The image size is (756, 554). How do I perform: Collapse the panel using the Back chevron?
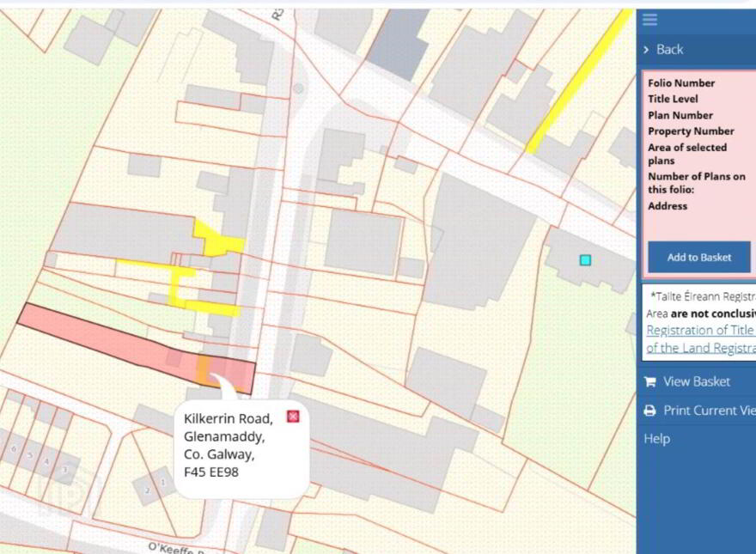[646, 50]
